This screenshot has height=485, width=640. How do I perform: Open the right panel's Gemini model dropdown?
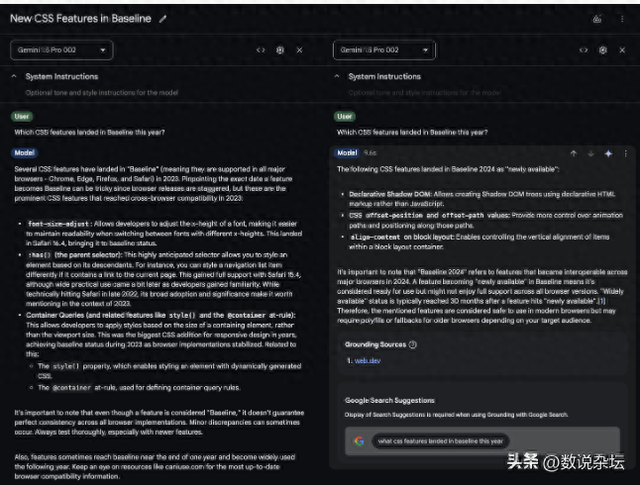(386, 49)
